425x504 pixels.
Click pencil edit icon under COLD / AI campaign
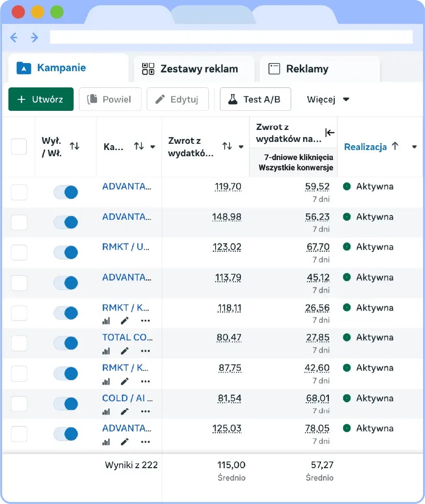(x=125, y=412)
